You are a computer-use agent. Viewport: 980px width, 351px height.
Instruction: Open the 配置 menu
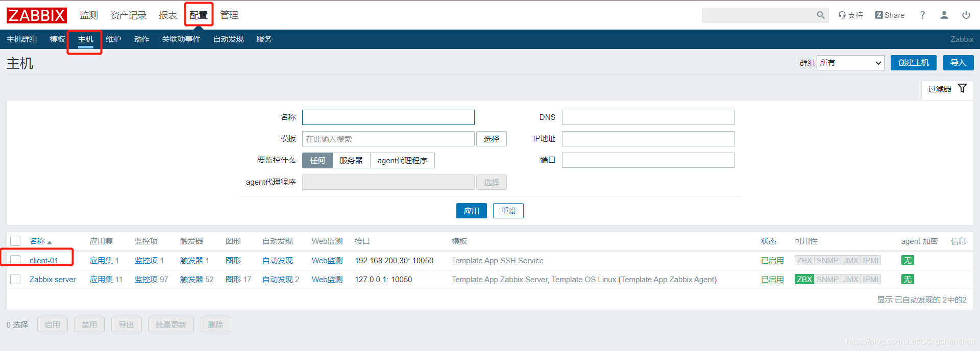(199, 15)
